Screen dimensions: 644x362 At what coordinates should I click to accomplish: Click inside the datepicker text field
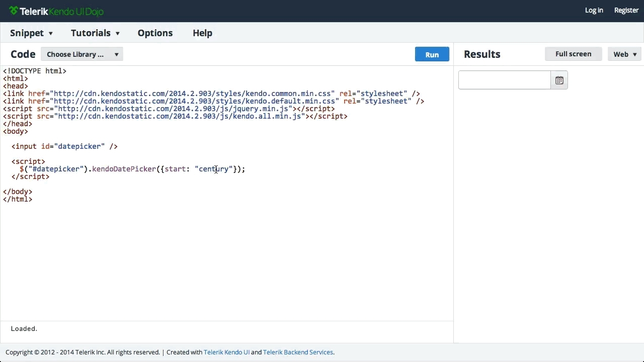(x=504, y=80)
